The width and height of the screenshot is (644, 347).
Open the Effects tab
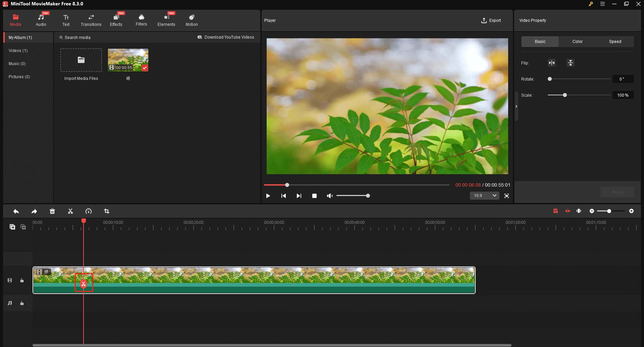[x=116, y=20]
